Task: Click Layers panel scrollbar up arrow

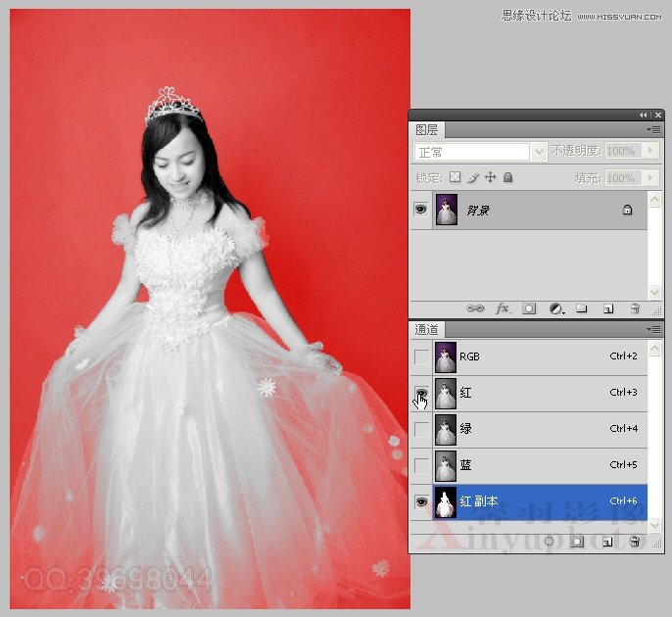Action: point(654,199)
